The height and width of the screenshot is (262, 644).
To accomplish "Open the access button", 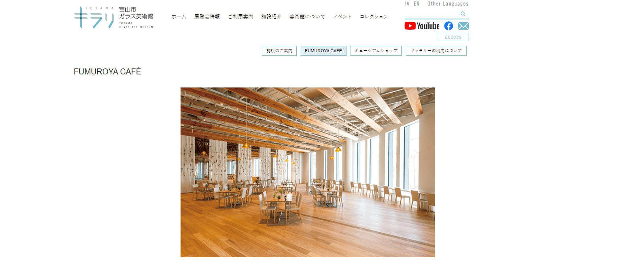I will [x=453, y=37].
